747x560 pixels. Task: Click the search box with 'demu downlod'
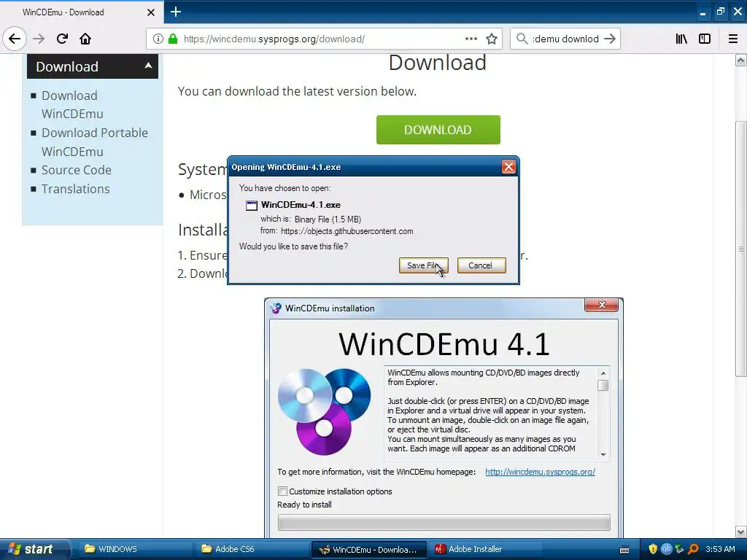pos(565,39)
